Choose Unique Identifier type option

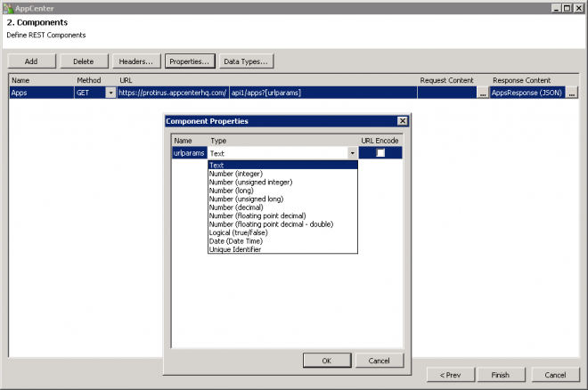pyautogui.click(x=282, y=249)
